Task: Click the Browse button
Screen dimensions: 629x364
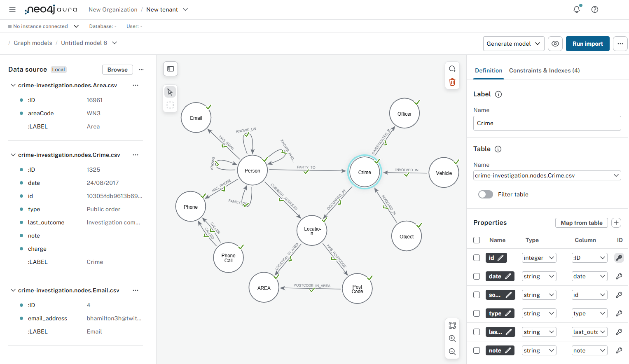Action: pyautogui.click(x=117, y=70)
